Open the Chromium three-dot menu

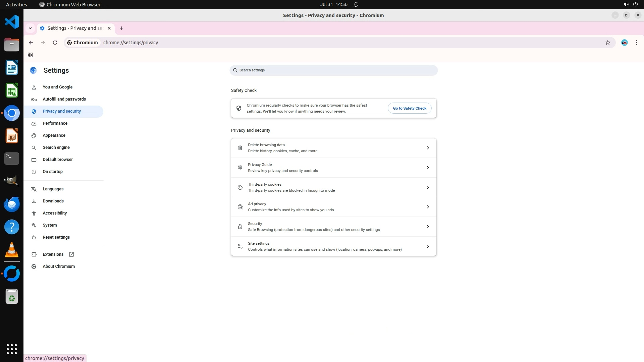click(x=636, y=43)
